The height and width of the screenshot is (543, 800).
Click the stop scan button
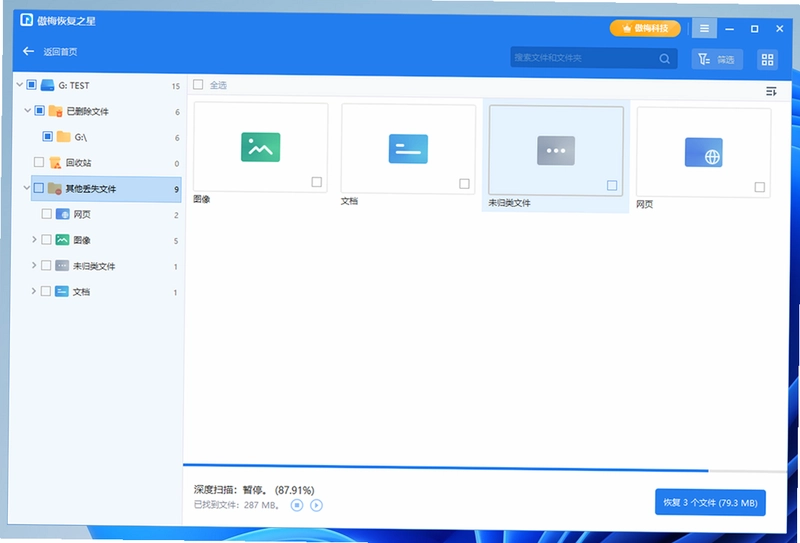coord(297,505)
